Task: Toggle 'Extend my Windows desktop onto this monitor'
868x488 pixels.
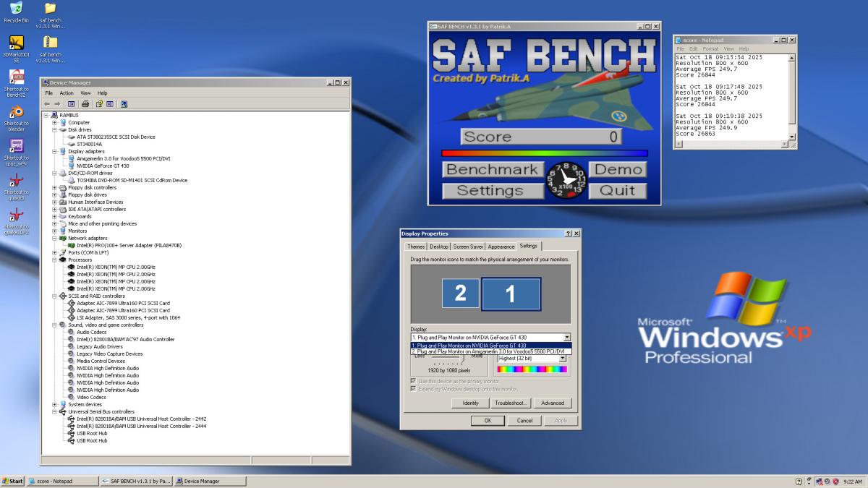Action: (414, 388)
